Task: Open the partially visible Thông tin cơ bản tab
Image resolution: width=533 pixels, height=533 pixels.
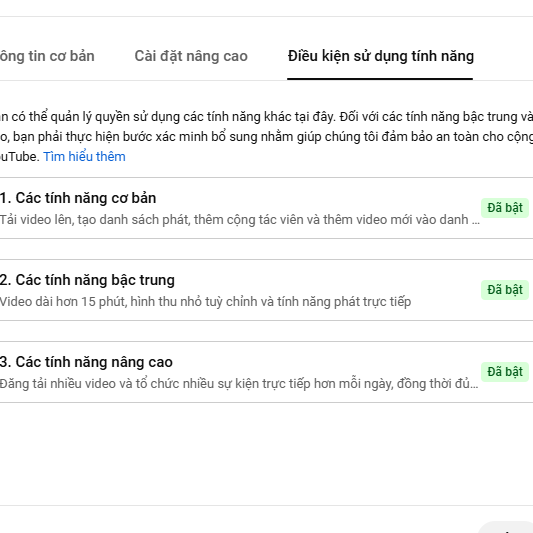Action: 47,56
